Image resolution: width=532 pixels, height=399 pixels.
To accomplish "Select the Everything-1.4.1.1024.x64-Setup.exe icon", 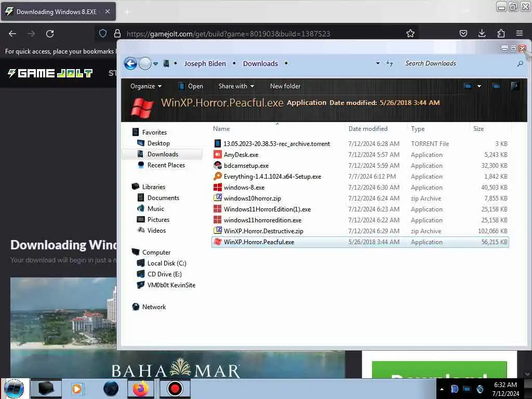I will click(x=218, y=176).
